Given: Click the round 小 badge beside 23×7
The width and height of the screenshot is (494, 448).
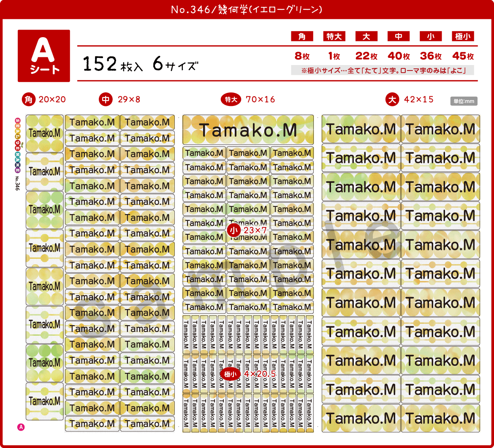Looking at the screenshot, I should (234, 230).
